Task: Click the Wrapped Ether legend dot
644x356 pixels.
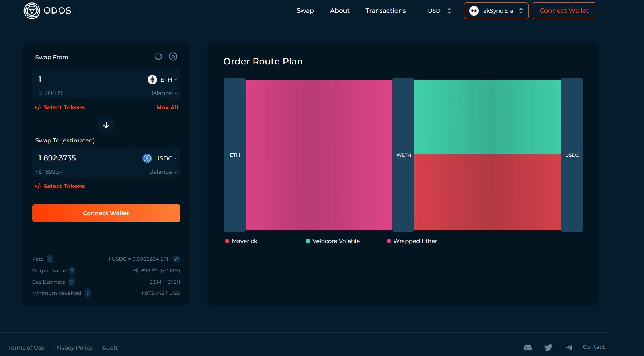Action: 389,241
